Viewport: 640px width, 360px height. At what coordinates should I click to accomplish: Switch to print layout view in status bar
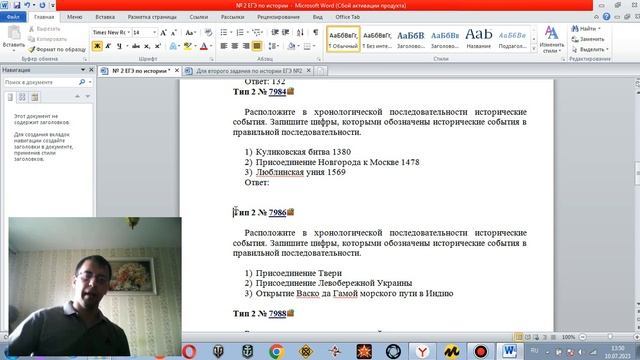[519, 337]
